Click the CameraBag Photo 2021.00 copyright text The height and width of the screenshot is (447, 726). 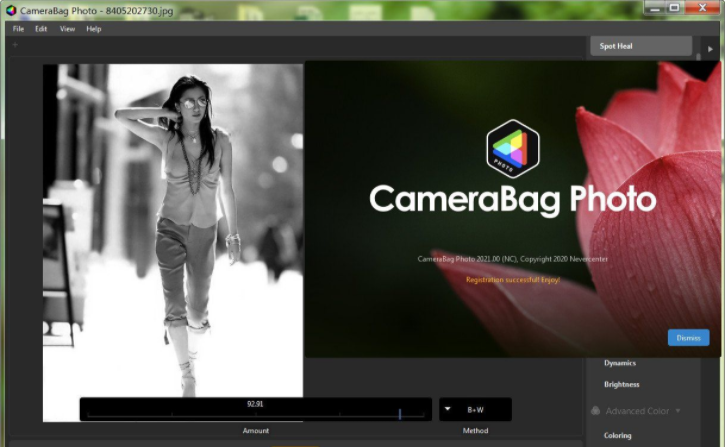point(513,259)
